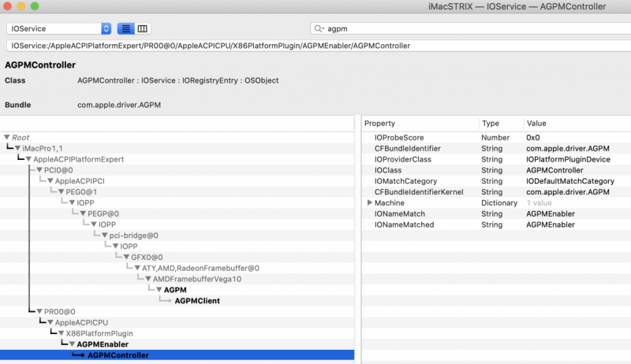Collapse the AppleACPICPU node
Screen dimensions: 631x364
(50, 322)
